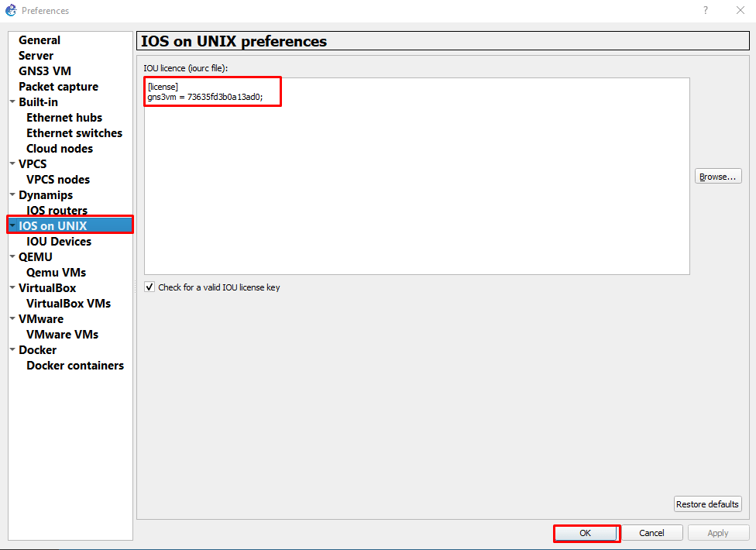The image size is (756, 550).
Task: Select the VMware category
Action: point(41,318)
